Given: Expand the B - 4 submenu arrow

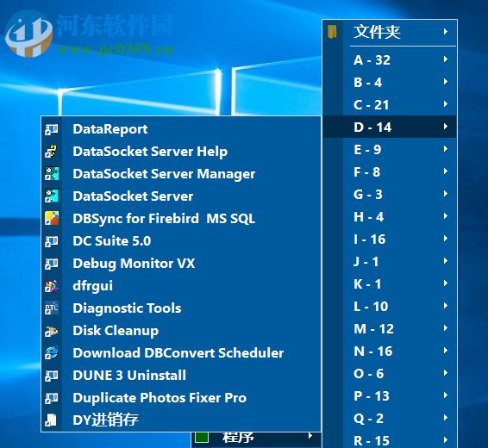Looking at the screenshot, I should point(446,82).
